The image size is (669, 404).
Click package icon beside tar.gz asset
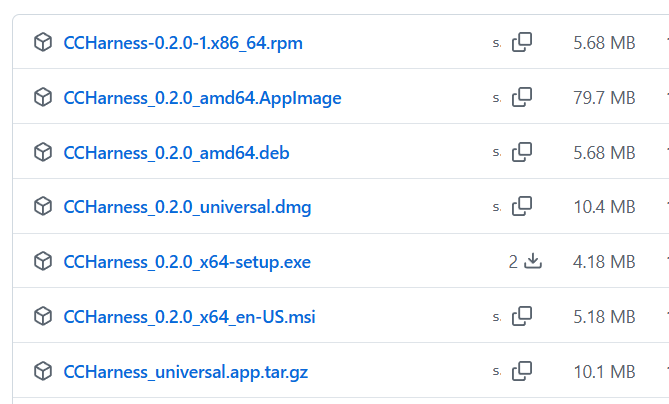tap(43, 371)
